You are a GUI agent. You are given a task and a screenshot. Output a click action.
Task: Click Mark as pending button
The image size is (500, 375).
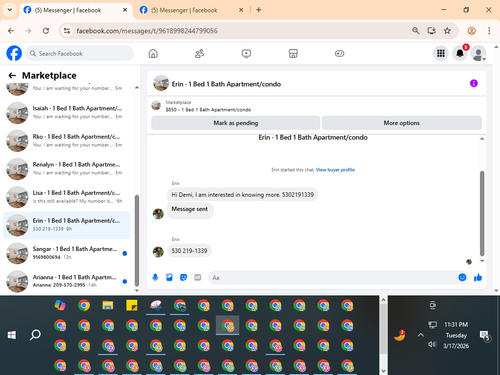click(x=236, y=123)
